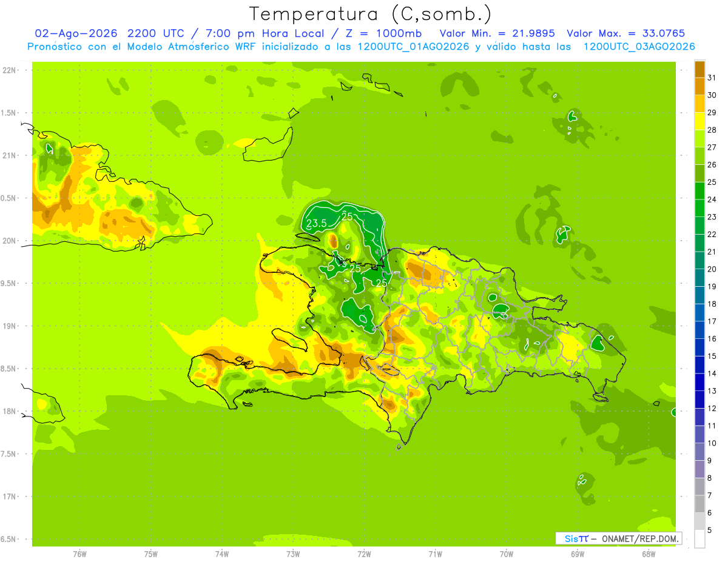
Task: Click the '9.5N' latitude axis label
Action: tap(9, 283)
